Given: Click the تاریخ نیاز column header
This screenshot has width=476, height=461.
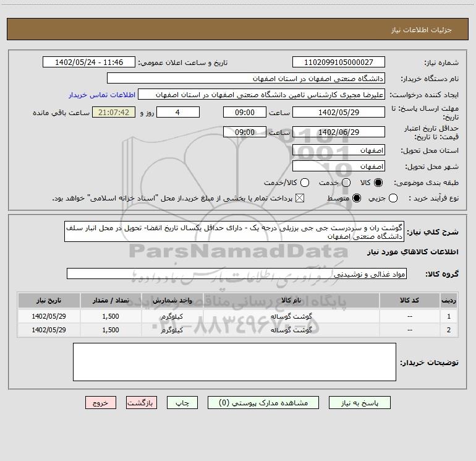Looking at the screenshot, I should [49, 300].
